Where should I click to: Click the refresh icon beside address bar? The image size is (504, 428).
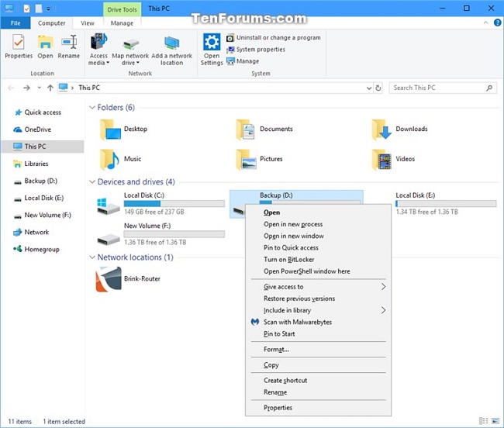pyautogui.click(x=378, y=88)
